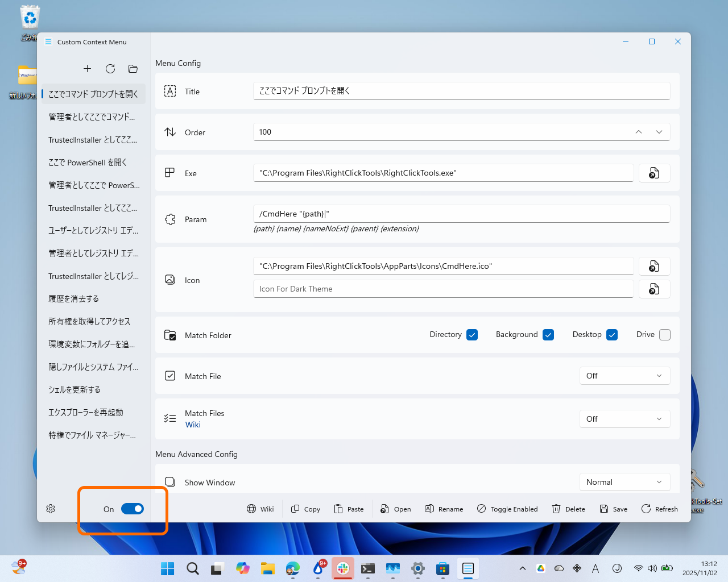This screenshot has height=582, width=728.
Task: Browse for the dark theme icon
Action: (x=654, y=289)
